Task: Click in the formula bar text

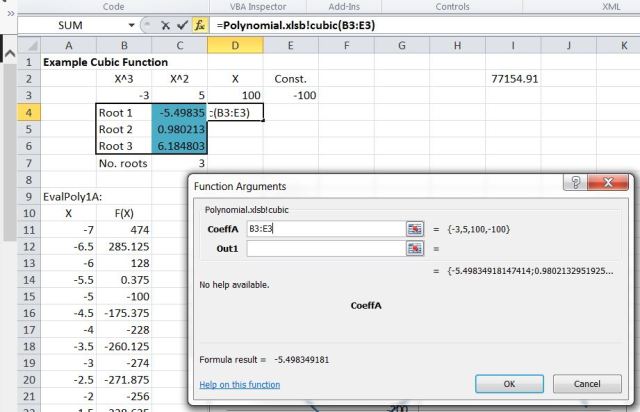Action: point(400,24)
